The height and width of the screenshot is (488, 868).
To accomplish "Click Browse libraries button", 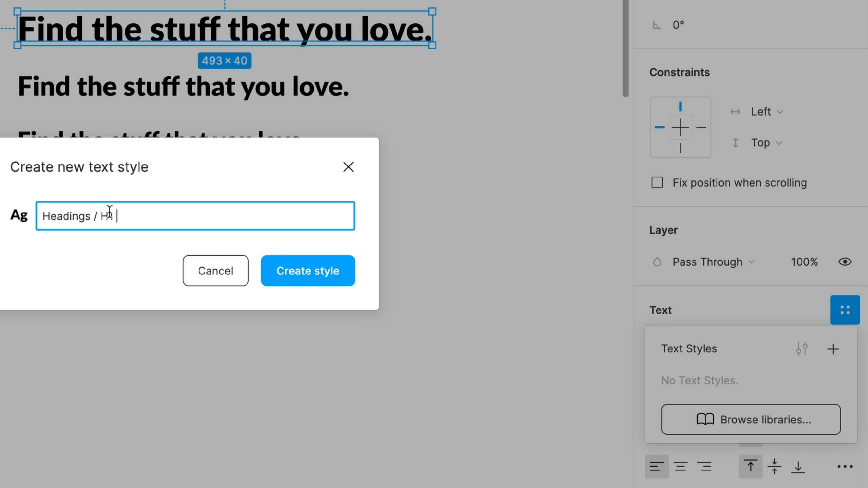I will point(751,419).
